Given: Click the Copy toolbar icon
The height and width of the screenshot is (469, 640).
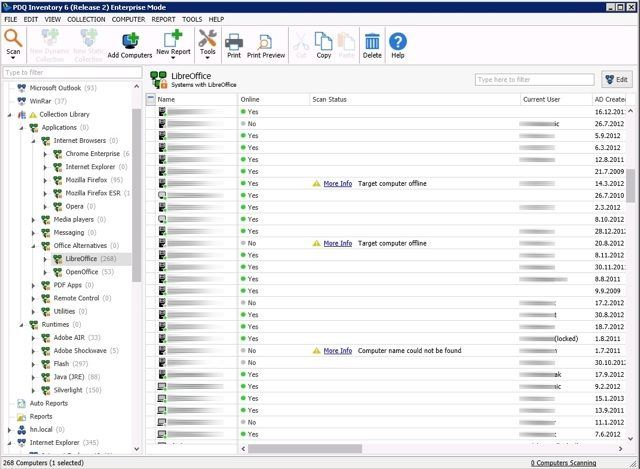Looking at the screenshot, I should (324, 41).
